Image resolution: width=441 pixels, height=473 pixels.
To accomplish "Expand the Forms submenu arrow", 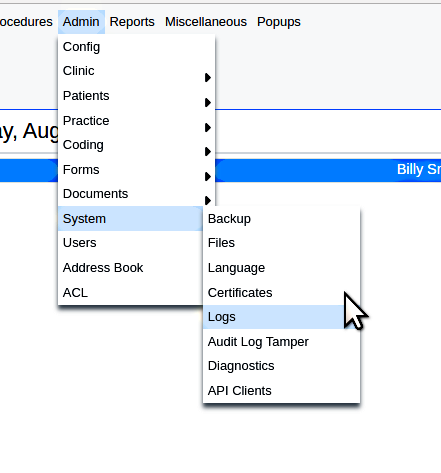I will pyautogui.click(x=208, y=176).
